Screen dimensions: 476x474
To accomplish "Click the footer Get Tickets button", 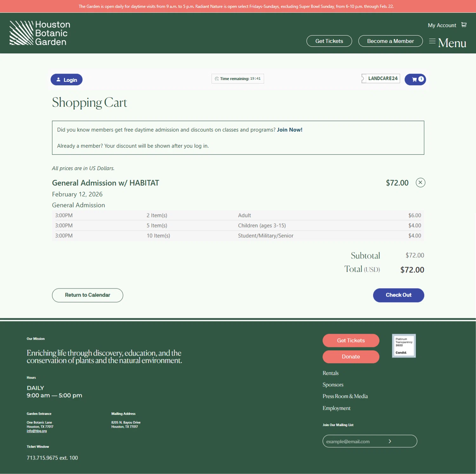I will [x=351, y=340].
